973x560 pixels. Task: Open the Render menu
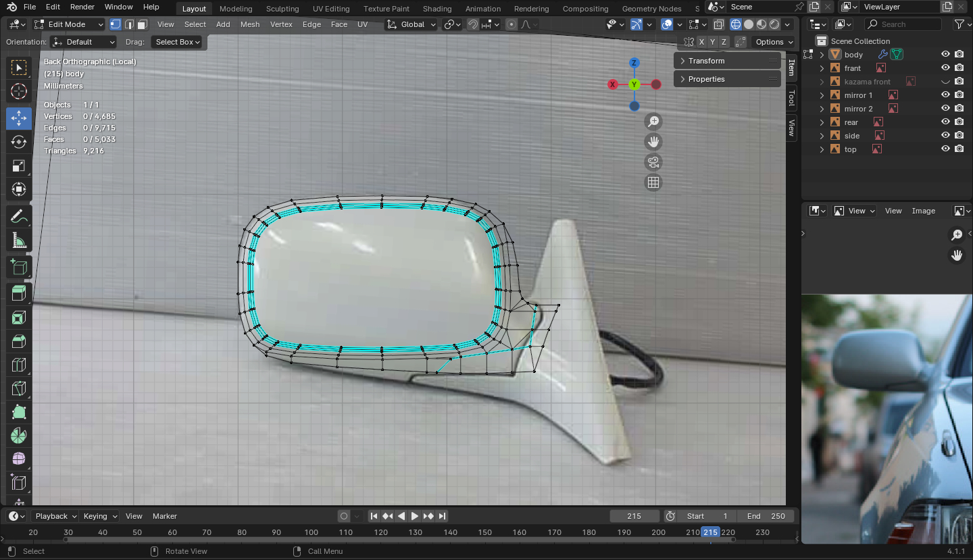(82, 7)
